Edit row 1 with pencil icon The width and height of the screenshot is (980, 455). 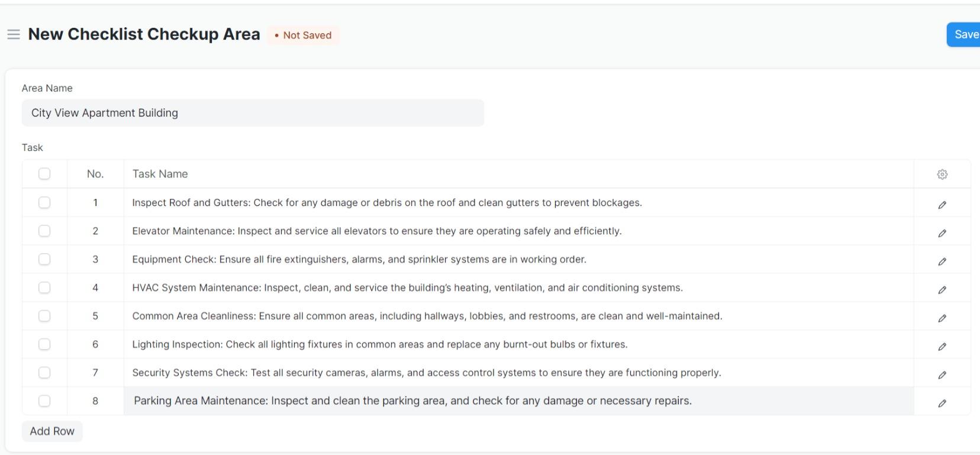pyautogui.click(x=942, y=205)
